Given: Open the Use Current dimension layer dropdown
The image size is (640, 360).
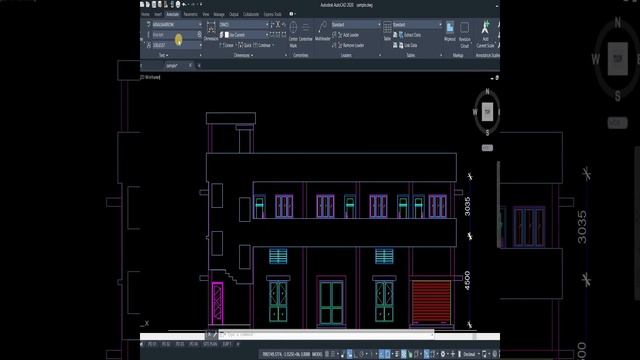Looking at the screenshot, I should click(x=247, y=35).
